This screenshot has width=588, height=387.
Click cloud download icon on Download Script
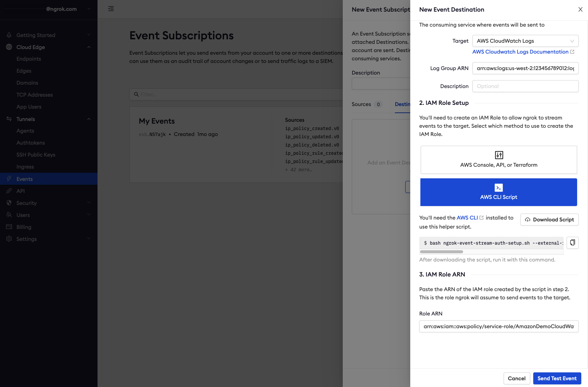click(x=528, y=220)
